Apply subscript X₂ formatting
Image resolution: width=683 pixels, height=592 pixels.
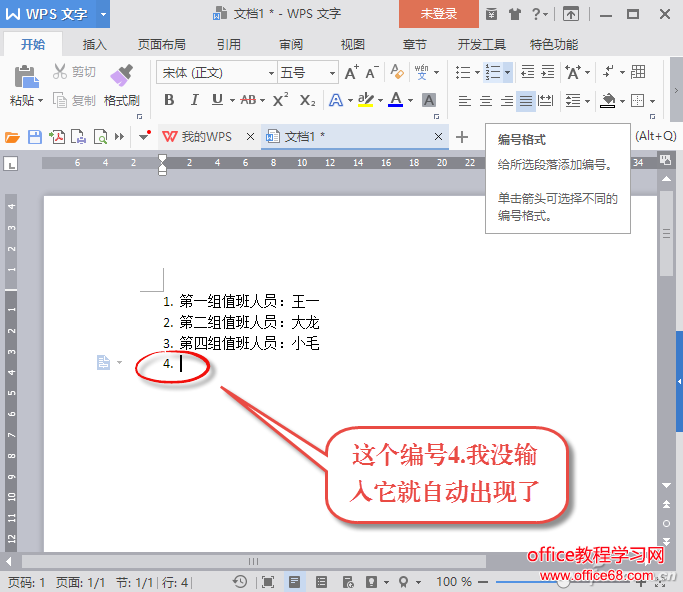point(308,101)
